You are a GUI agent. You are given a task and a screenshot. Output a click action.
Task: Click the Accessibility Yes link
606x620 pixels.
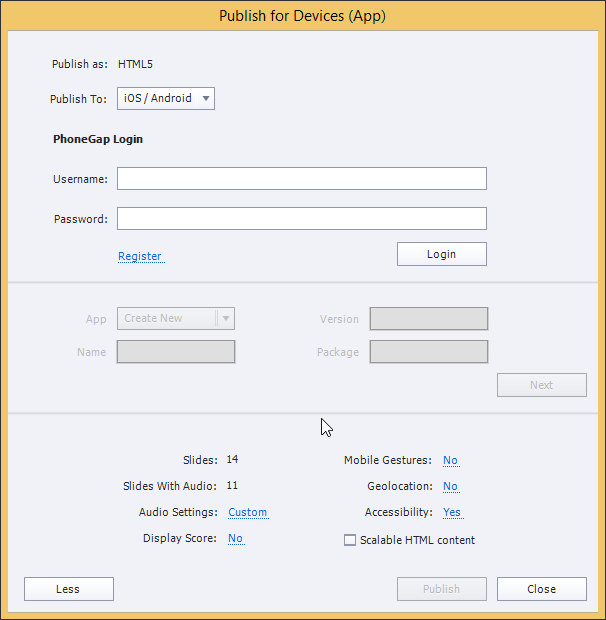pyautogui.click(x=452, y=512)
